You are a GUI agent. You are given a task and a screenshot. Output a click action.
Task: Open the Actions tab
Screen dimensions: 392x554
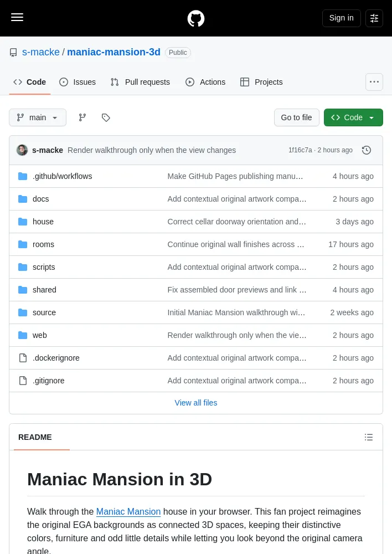(205, 82)
